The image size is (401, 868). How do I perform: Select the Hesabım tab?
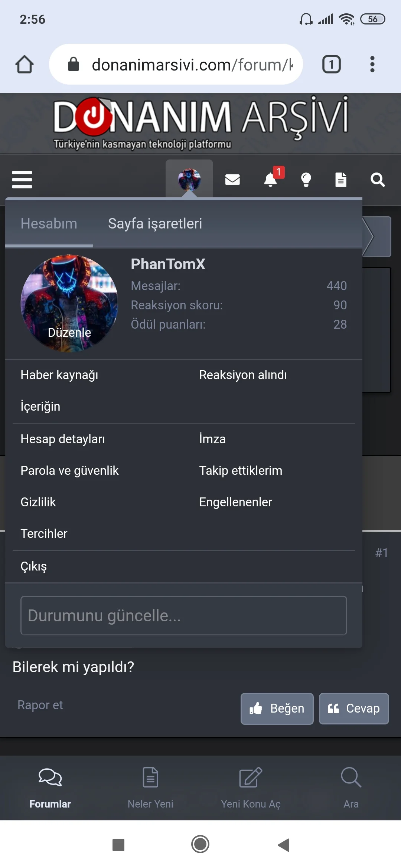click(49, 224)
